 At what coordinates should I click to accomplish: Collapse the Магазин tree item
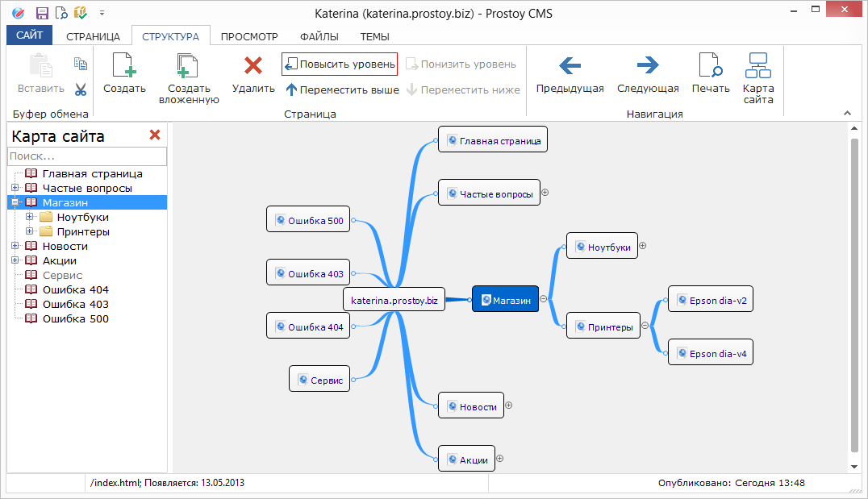[15, 202]
